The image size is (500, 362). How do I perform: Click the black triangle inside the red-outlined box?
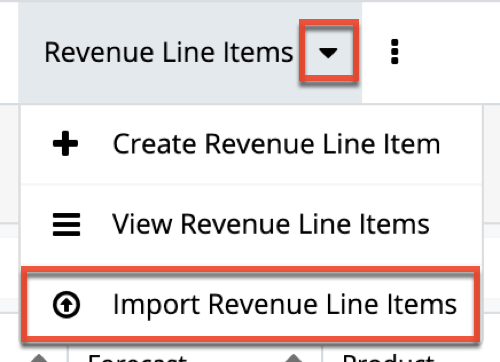(x=328, y=53)
